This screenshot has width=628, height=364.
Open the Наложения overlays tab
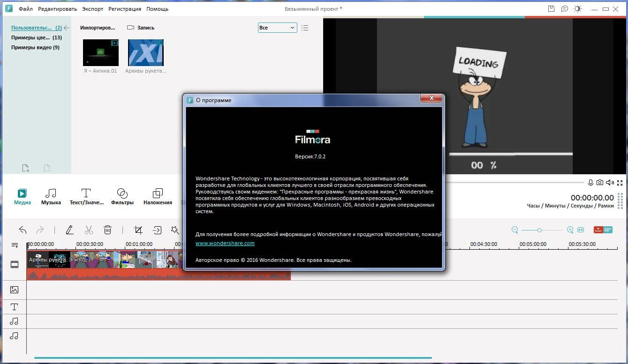pos(158,197)
